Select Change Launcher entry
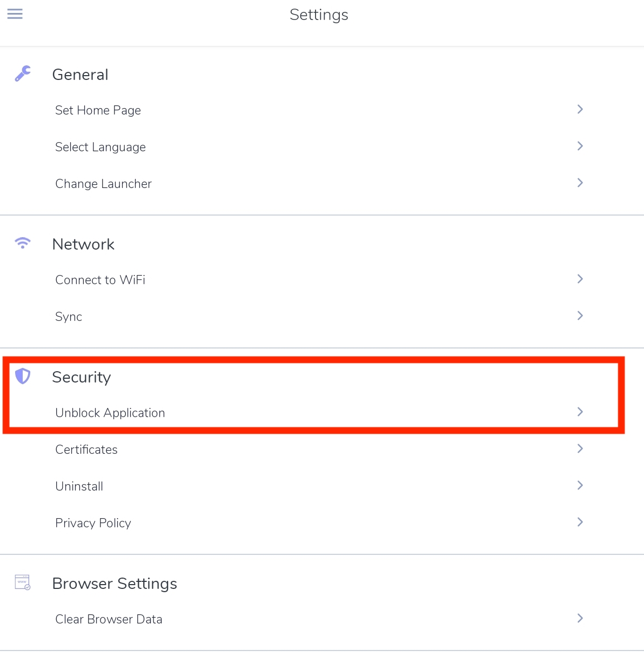The width and height of the screenshot is (644, 657). pyautogui.click(x=319, y=184)
